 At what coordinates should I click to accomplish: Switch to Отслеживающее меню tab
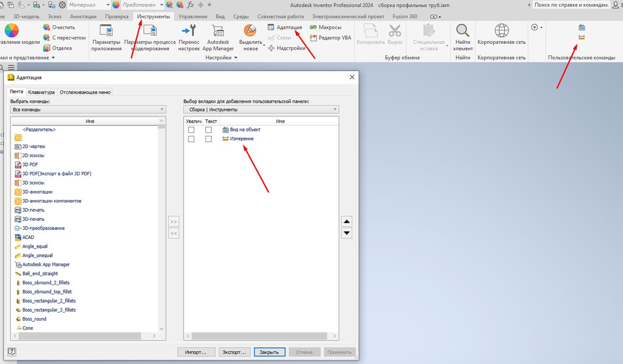click(x=85, y=92)
